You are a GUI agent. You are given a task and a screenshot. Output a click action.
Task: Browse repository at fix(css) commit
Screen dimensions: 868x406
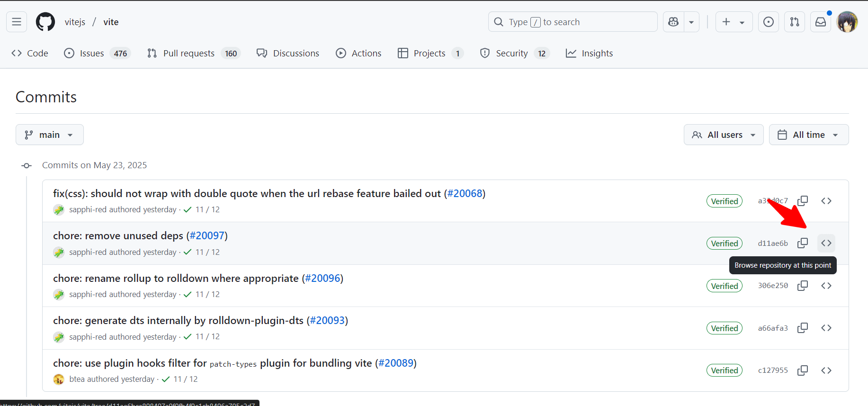point(826,201)
